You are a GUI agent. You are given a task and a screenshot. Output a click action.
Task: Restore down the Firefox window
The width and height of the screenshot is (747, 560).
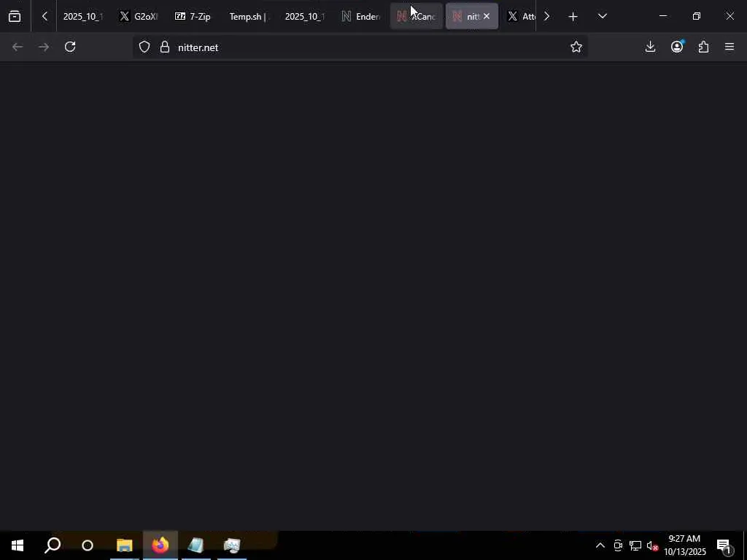point(697,17)
